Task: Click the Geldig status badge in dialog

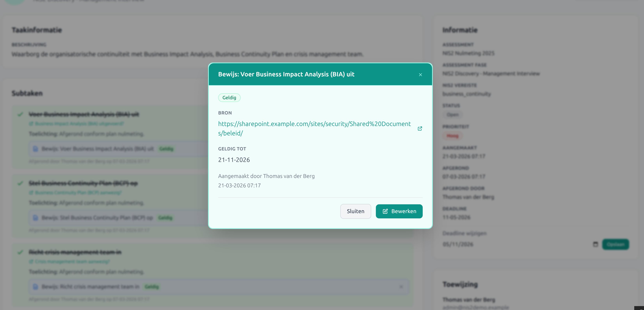Action: 229,98
